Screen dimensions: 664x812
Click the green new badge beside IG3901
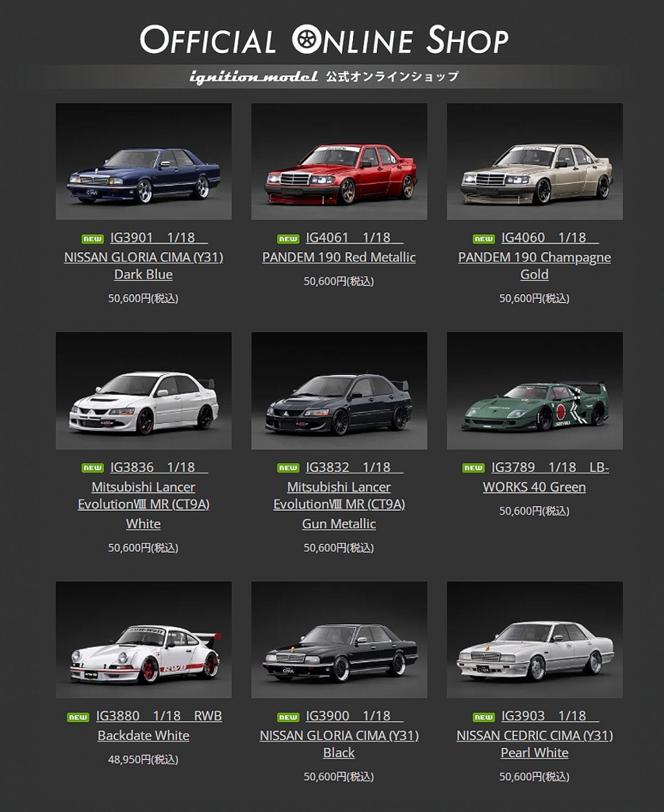click(92, 239)
